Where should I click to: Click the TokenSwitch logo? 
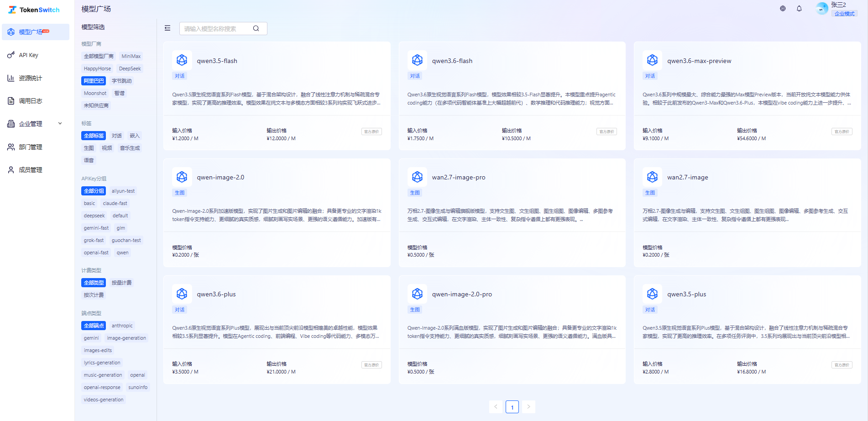[x=34, y=10]
